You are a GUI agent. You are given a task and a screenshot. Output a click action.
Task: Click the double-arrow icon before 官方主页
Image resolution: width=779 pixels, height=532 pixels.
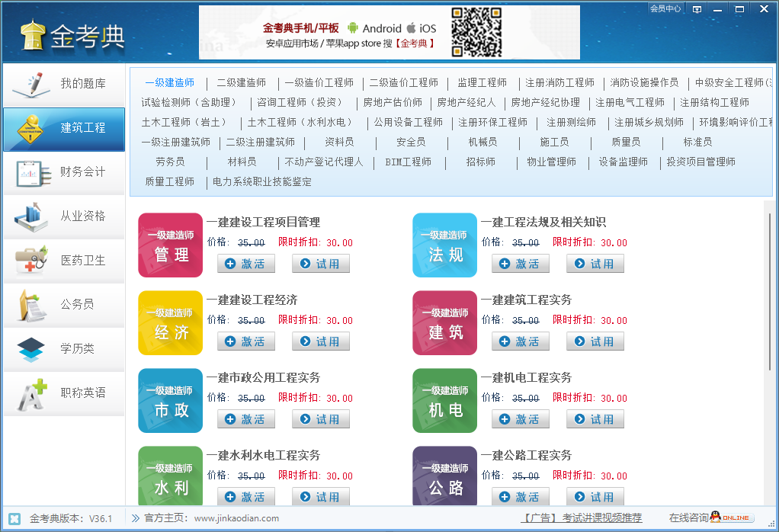(135, 518)
